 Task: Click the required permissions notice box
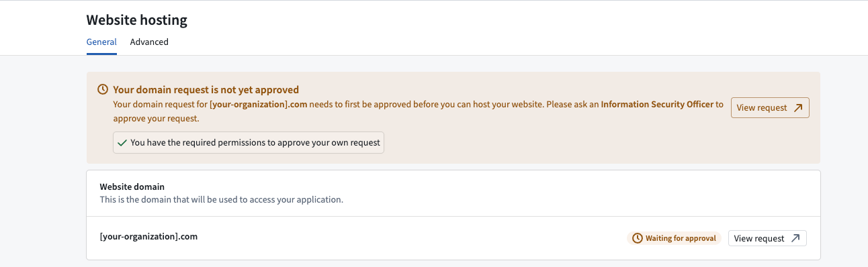tap(249, 142)
